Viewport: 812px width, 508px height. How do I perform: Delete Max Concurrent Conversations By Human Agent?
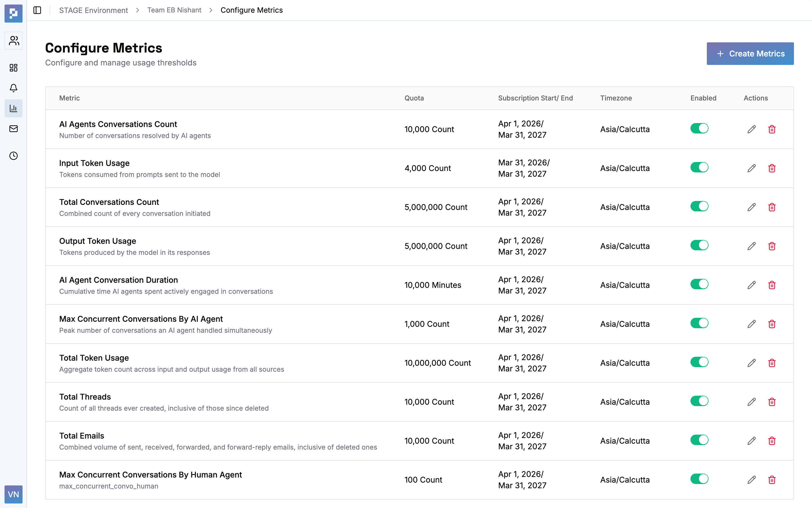[772, 480]
